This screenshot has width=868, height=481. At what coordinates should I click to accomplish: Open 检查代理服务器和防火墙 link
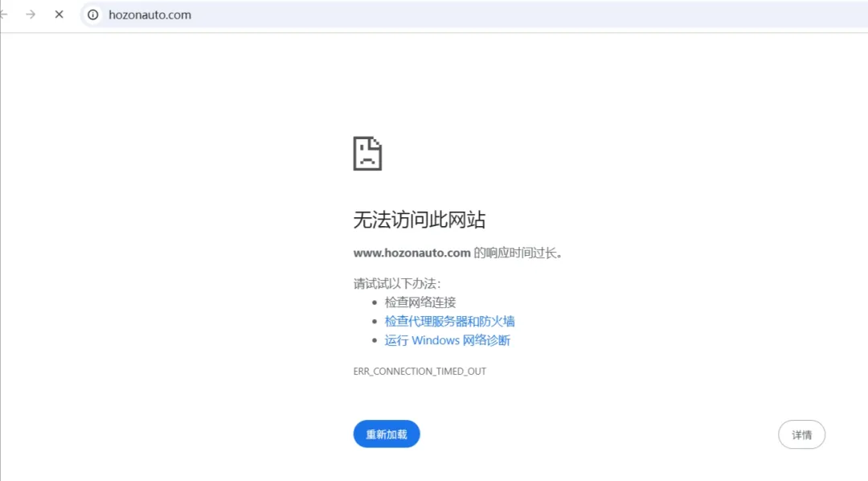[x=449, y=322]
